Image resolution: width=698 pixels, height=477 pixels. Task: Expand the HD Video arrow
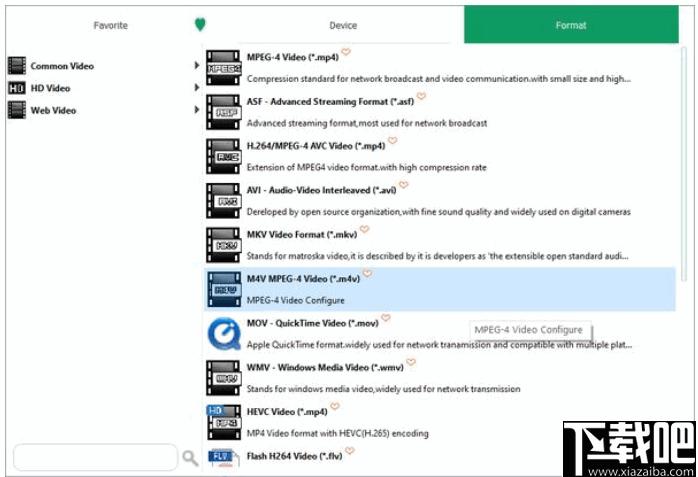pos(196,87)
